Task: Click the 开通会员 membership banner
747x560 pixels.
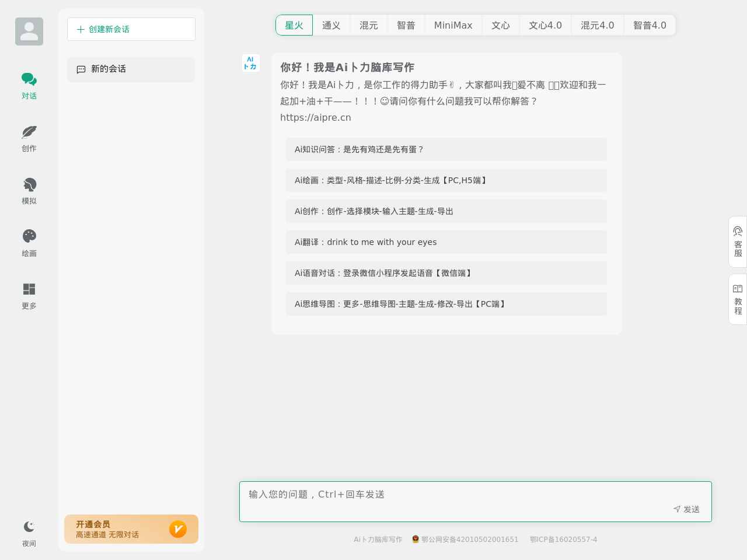Action: point(131,528)
